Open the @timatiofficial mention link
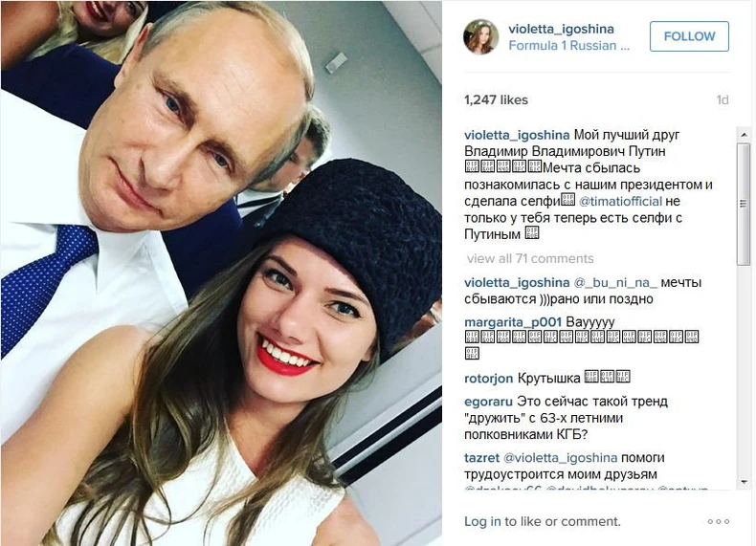Viewport: 756px width, 546px height. point(620,201)
